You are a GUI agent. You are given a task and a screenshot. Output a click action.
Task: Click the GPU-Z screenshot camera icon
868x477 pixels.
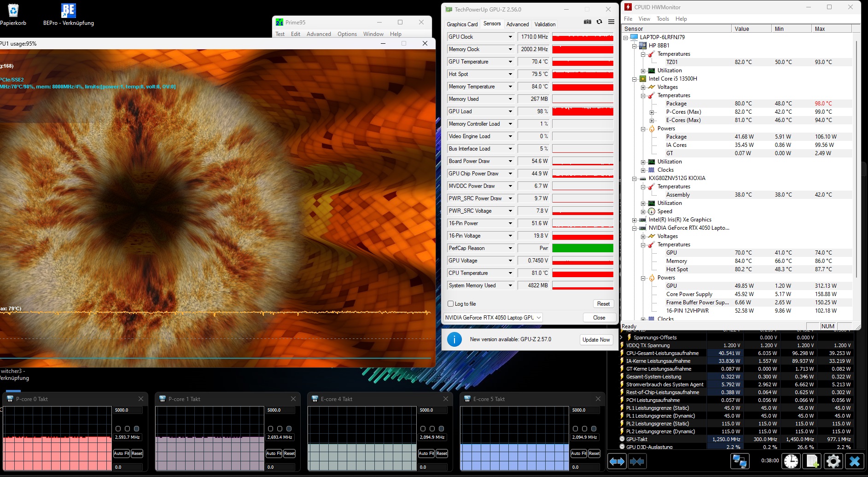point(587,22)
